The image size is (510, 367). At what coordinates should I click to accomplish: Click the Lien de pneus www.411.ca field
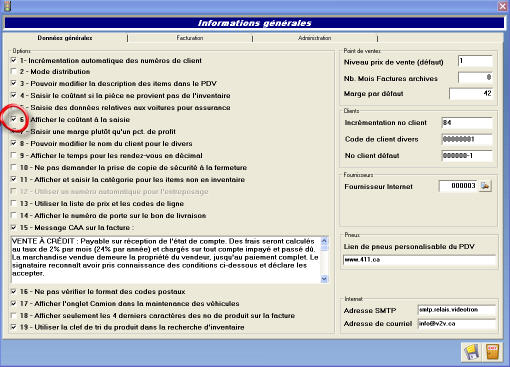click(419, 260)
